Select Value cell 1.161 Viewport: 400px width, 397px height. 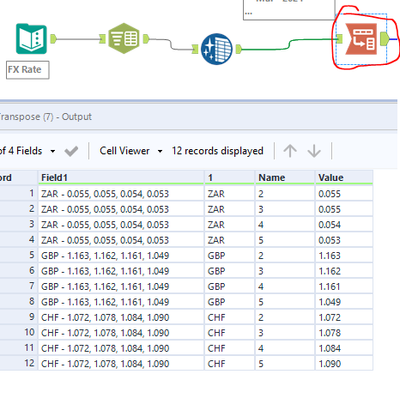(x=344, y=286)
